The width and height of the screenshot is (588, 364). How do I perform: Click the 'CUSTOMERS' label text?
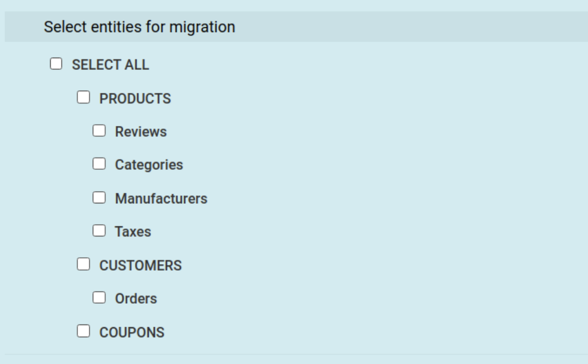(140, 265)
